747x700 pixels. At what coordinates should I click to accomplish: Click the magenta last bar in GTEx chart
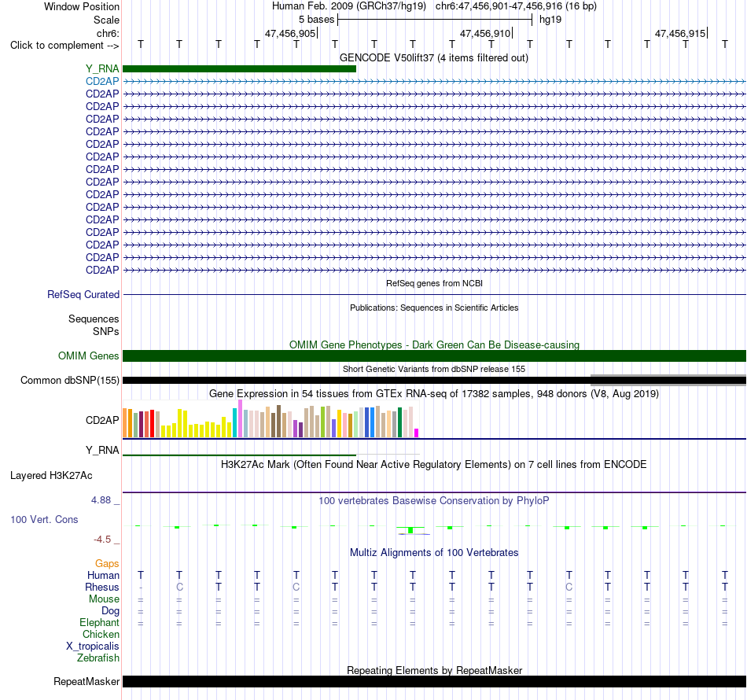(x=417, y=433)
